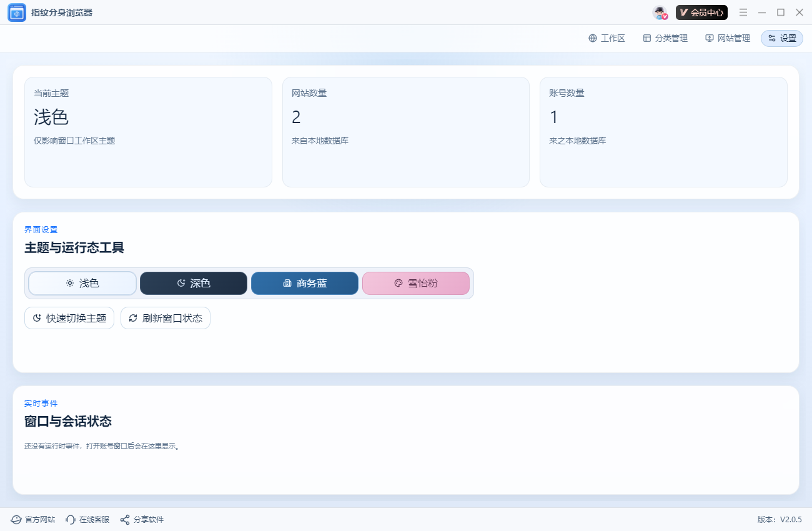The height and width of the screenshot is (531, 812).
Task: Click 分享软件 share software link
Action: coord(142,520)
